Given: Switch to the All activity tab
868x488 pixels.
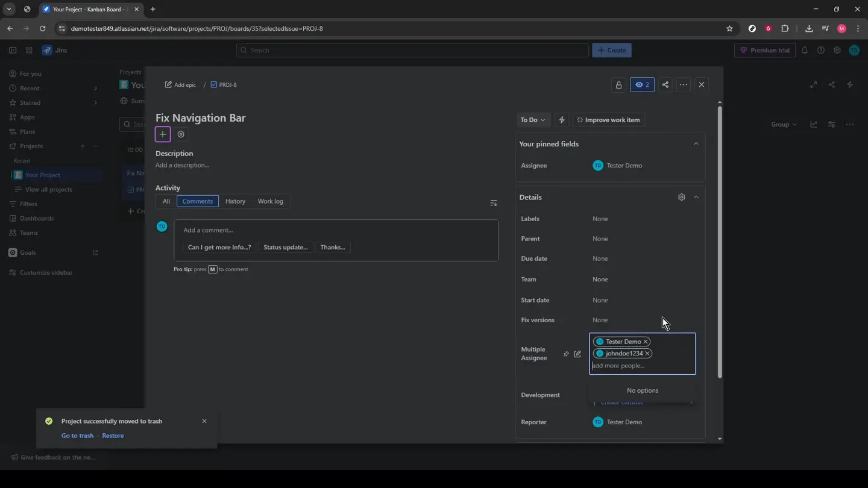Looking at the screenshot, I should [x=166, y=201].
